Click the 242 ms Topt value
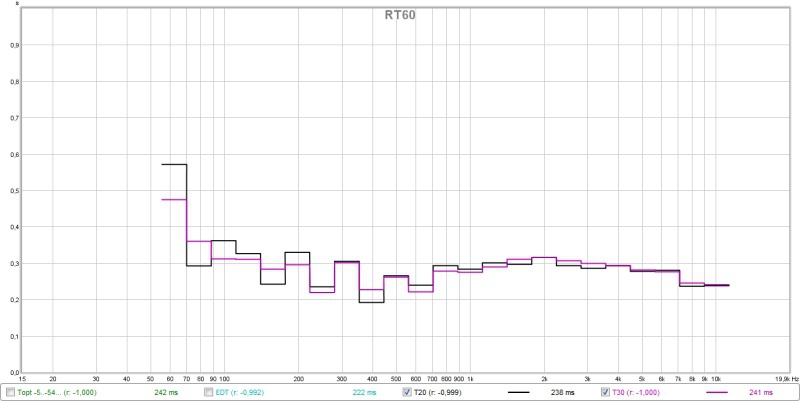This screenshot has width=800, height=402. [x=166, y=393]
